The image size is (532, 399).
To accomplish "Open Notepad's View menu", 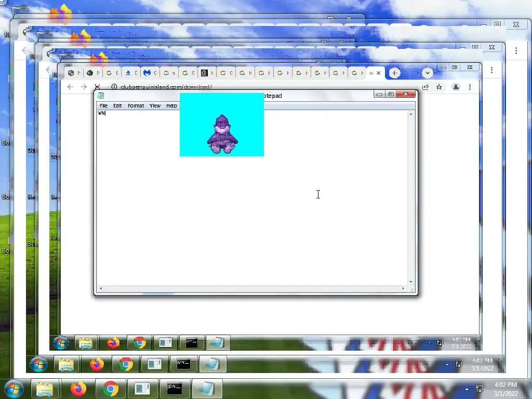I will click(155, 106).
